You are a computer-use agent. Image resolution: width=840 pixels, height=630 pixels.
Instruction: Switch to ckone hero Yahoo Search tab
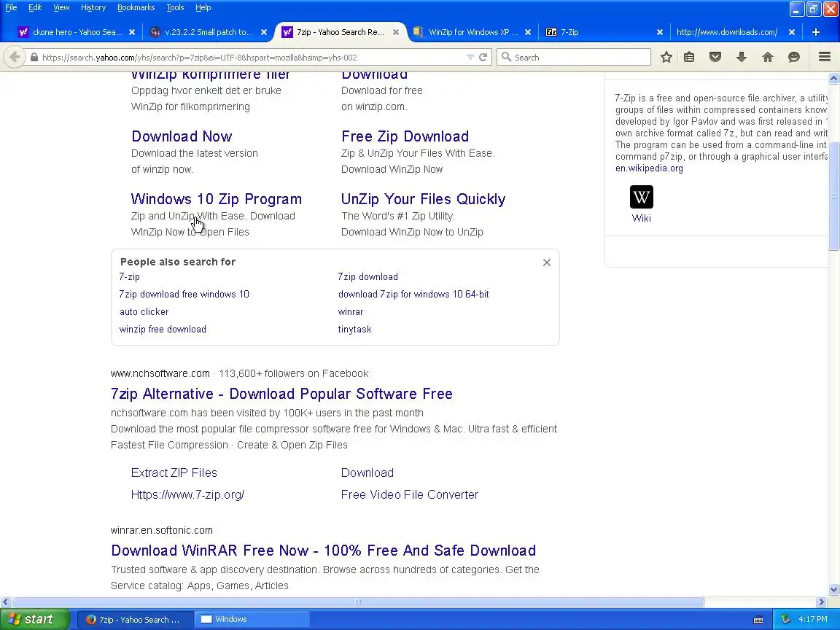[77, 32]
